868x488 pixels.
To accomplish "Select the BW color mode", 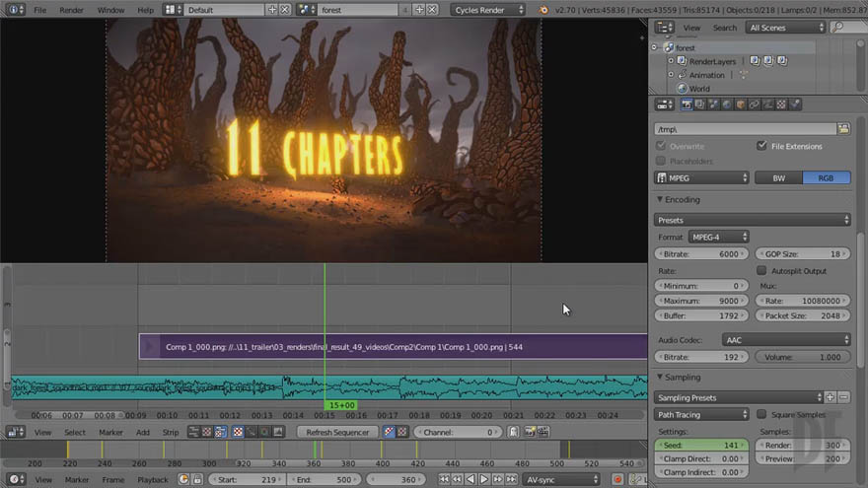I will (x=778, y=177).
